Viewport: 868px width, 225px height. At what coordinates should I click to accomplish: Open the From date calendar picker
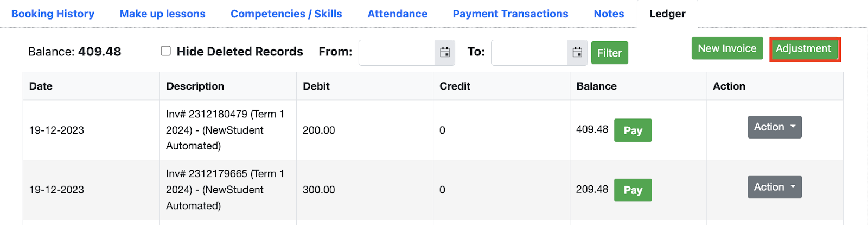445,53
